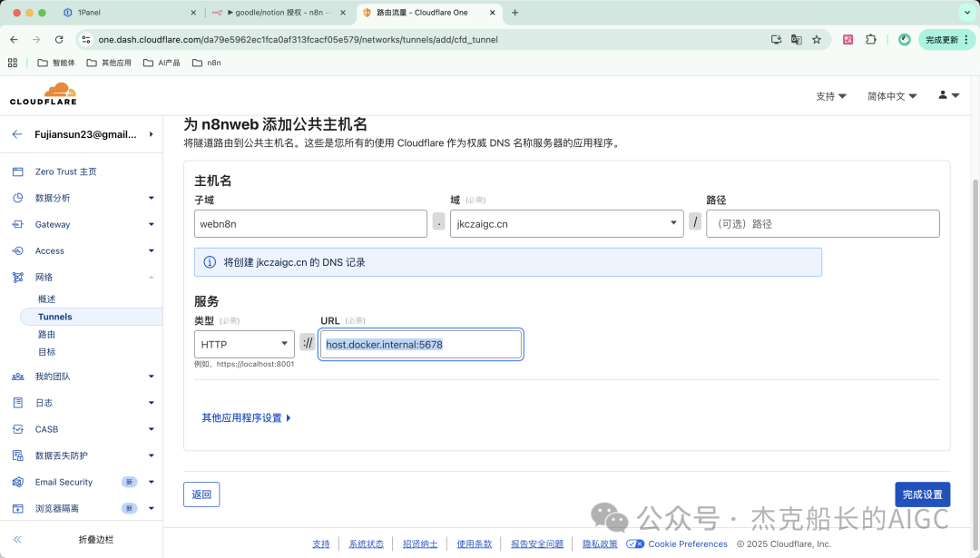Click the 数据丢失防护 sidebar icon
The width and height of the screenshot is (980, 558).
click(x=17, y=455)
